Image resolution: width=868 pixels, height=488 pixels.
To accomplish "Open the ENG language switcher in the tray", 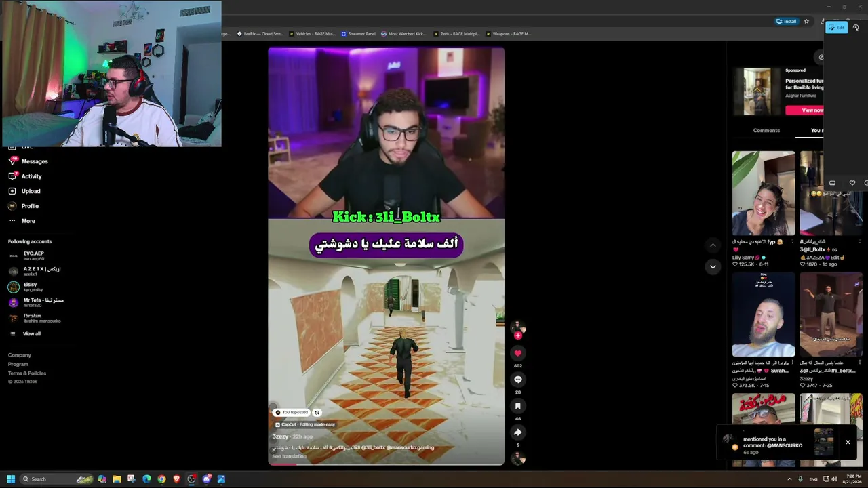I will tap(813, 479).
